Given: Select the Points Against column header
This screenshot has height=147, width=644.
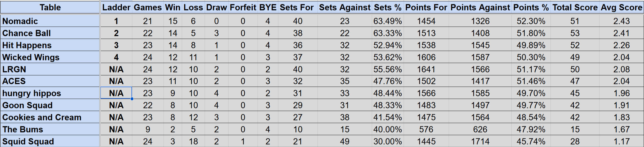Looking at the screenshot, I should pos(480,7).
